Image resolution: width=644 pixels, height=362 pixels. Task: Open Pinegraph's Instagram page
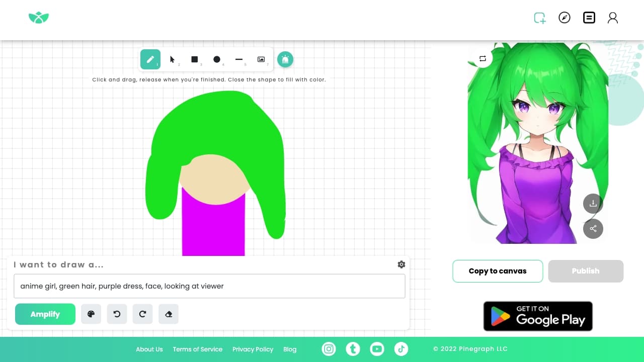pos(329,348)
